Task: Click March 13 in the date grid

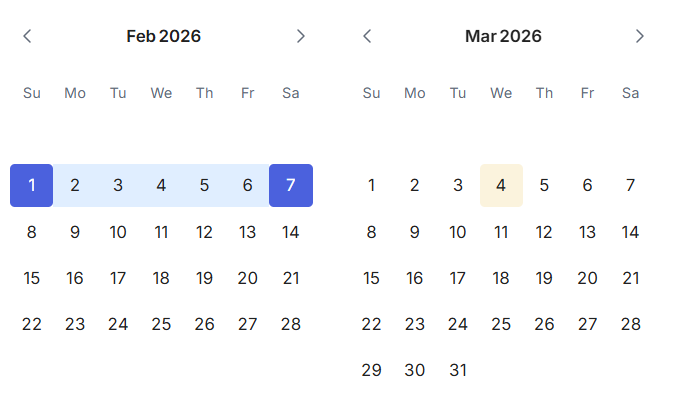Action: coord(587,232)
